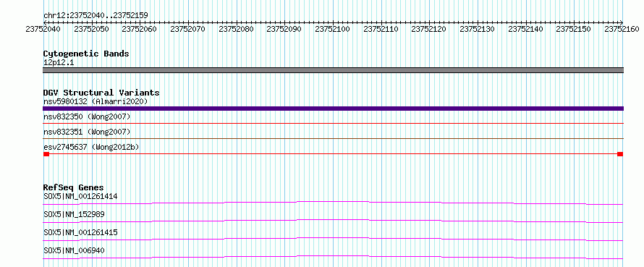
Task: Click right red end block of esv2745637
Action: pos(620,154)
